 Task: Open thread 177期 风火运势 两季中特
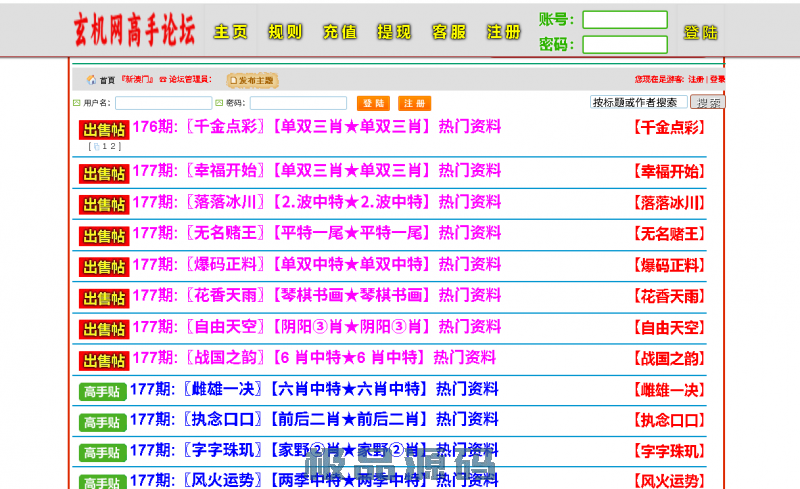click(x=314, y=480)
